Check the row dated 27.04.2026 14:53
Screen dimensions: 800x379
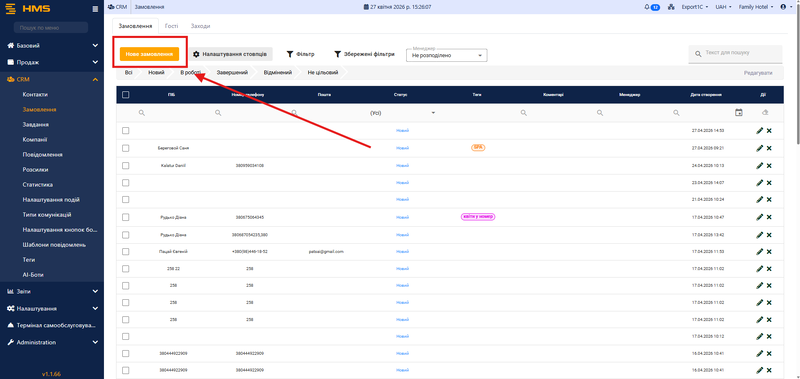click(126, 131)
